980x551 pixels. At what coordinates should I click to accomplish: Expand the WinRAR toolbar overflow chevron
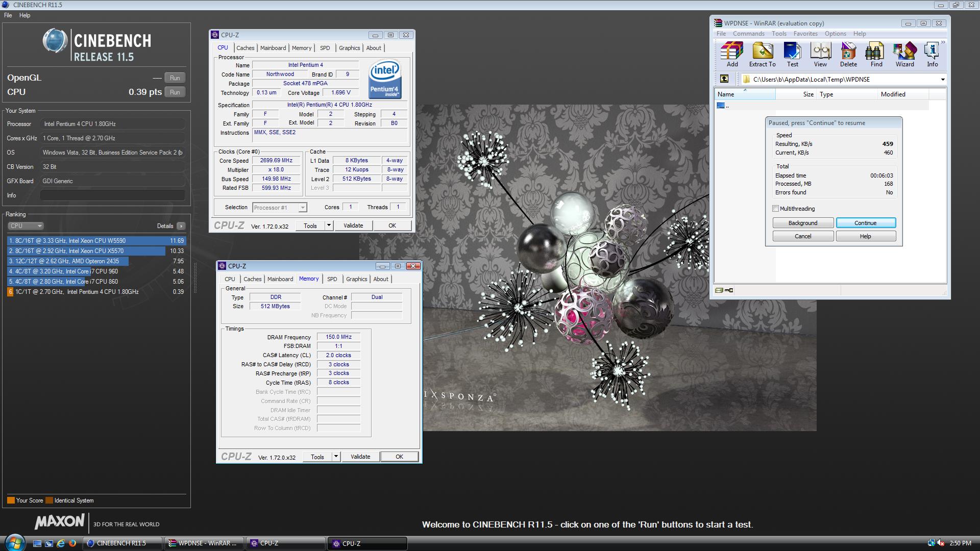[x=943, y=42]
